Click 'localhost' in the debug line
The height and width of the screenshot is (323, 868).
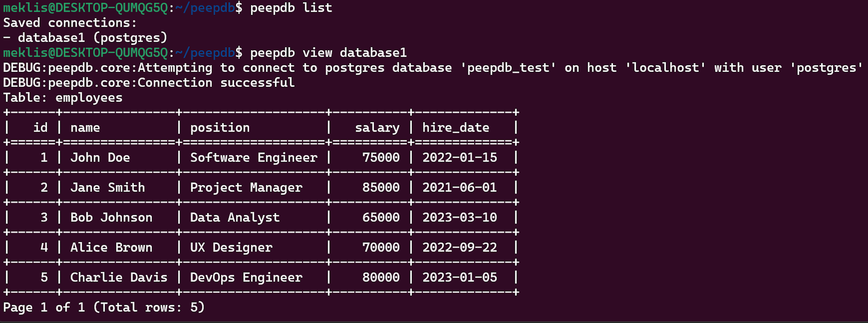(x=665, y=68)
